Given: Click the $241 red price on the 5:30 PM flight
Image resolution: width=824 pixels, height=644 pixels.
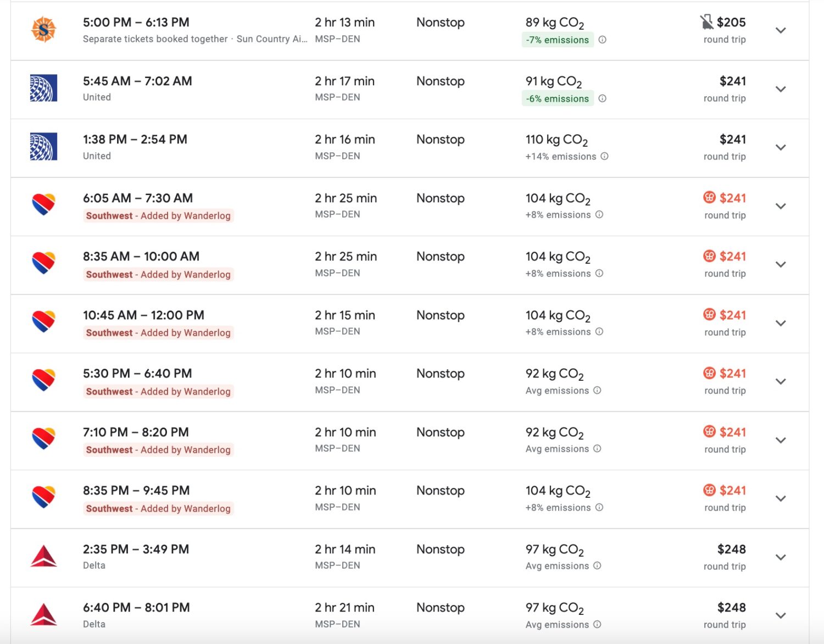Looking at the screenshot, I should click(732, 373).
